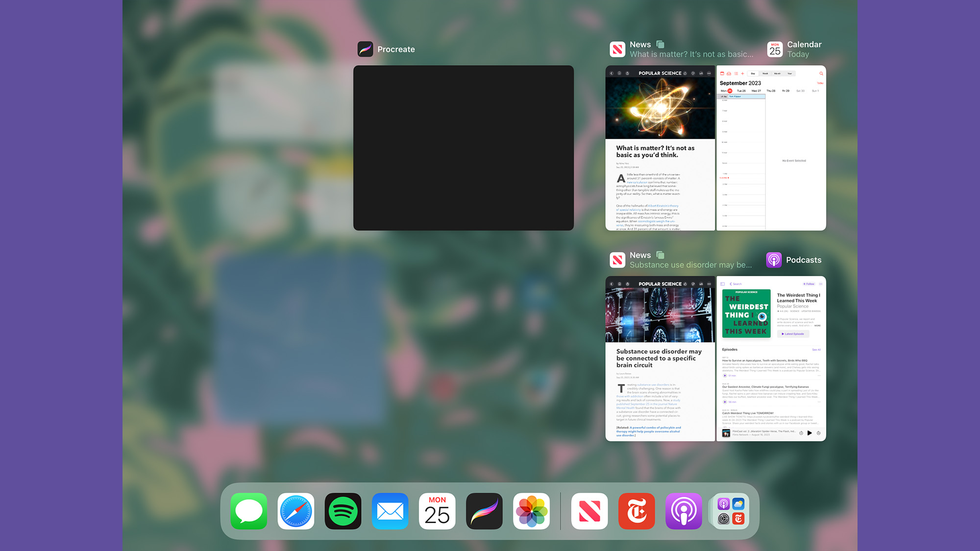
Task: Open the Podcasts Weirdest Thing window
Action: point(771,359)
